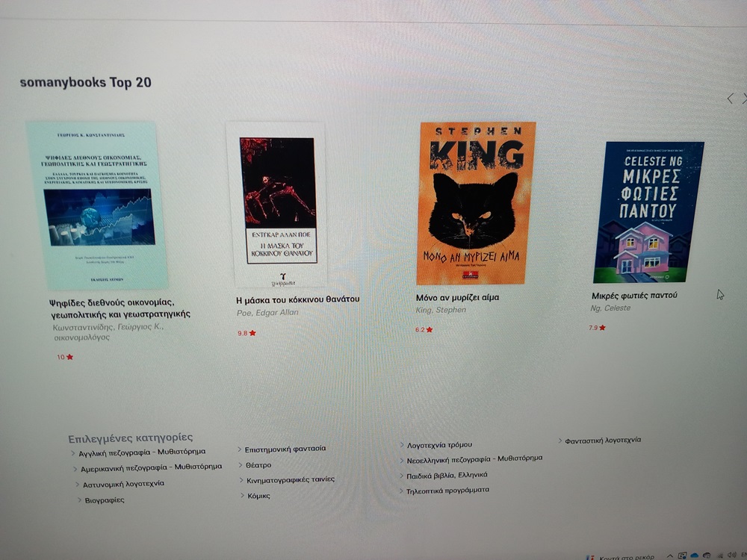Go to previous Top 20 carousel page
This screenshot has width=747, height=560.
[x=730, y=99]
